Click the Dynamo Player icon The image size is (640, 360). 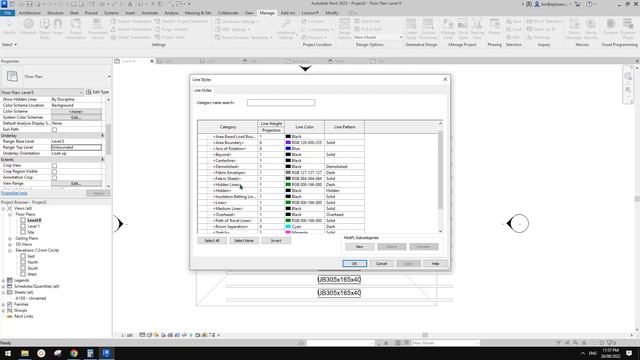click(x=628, y=29)
